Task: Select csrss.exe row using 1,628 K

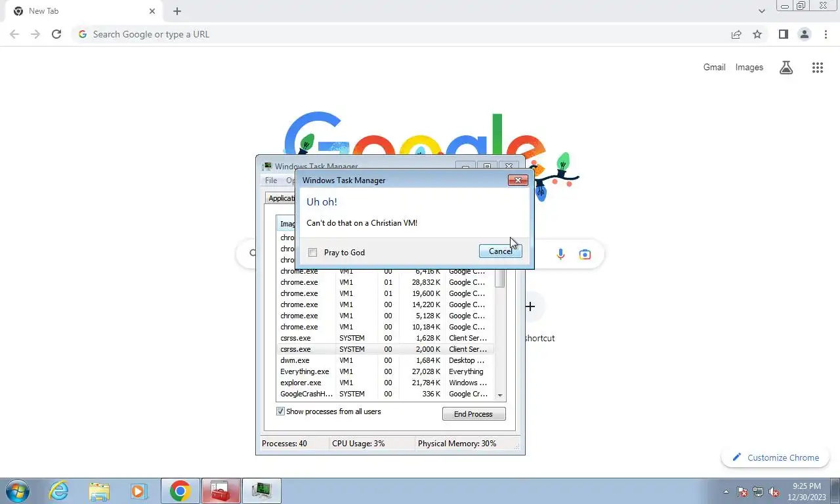Action: coord(385,338)
